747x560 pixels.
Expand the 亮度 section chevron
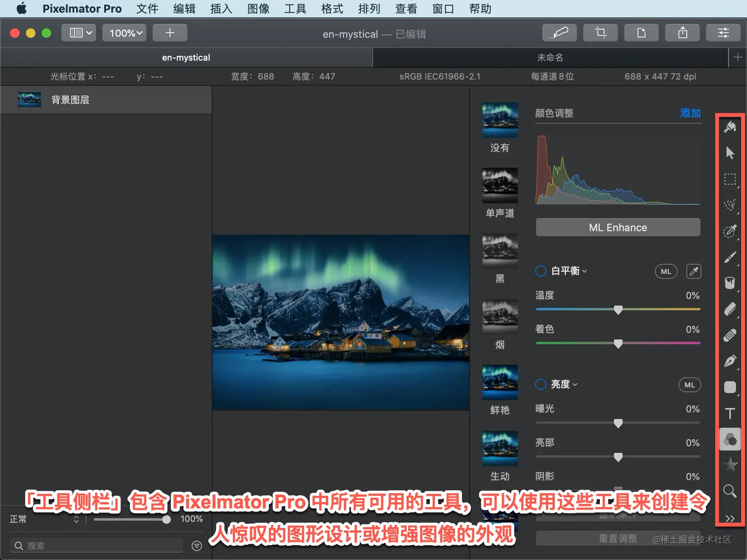pyautogui.click(x=575, y=385)
